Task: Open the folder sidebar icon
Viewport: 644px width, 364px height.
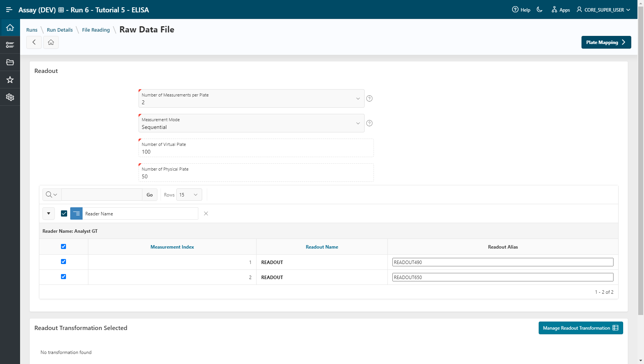Action: coord(10,63)
